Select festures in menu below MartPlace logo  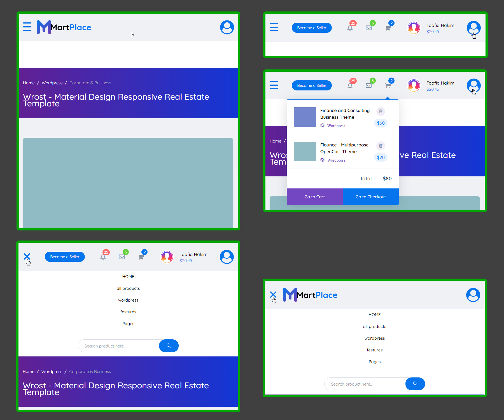(x=375, y=350)
